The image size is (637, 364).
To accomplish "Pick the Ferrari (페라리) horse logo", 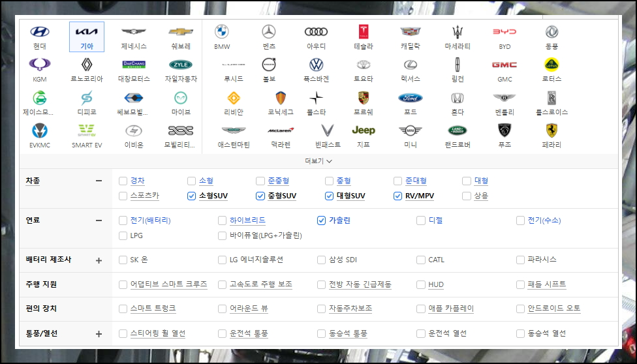I will coord(552,130).
